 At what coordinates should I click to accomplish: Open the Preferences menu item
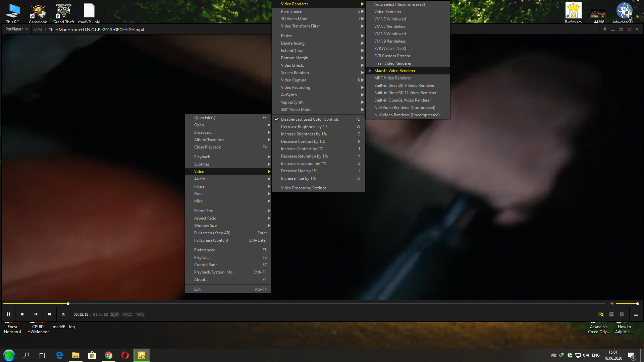click(x=206, y=250)
